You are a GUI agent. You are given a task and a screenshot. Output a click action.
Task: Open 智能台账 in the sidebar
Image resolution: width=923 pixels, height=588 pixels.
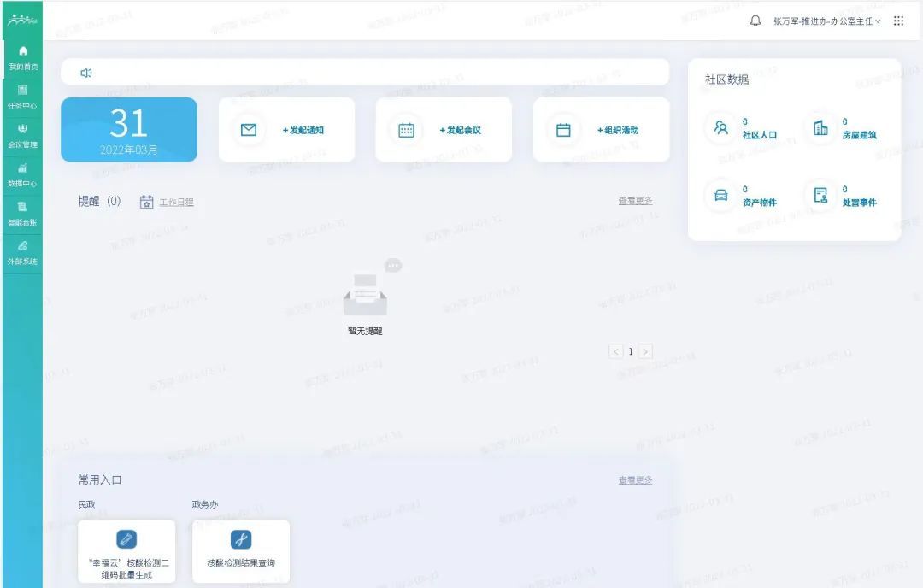[x=22, y=214]
